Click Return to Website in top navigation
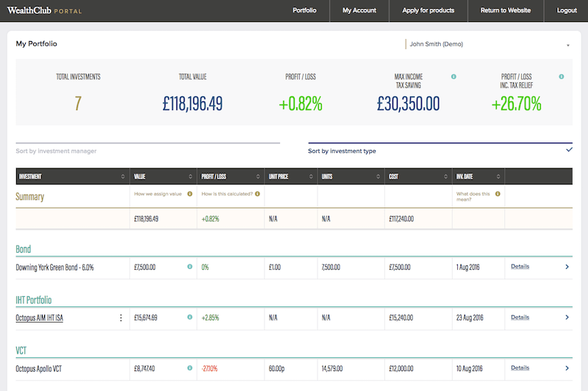Image resolution: width=588 pixels, height=391 pixels. [x=506, y=10]
